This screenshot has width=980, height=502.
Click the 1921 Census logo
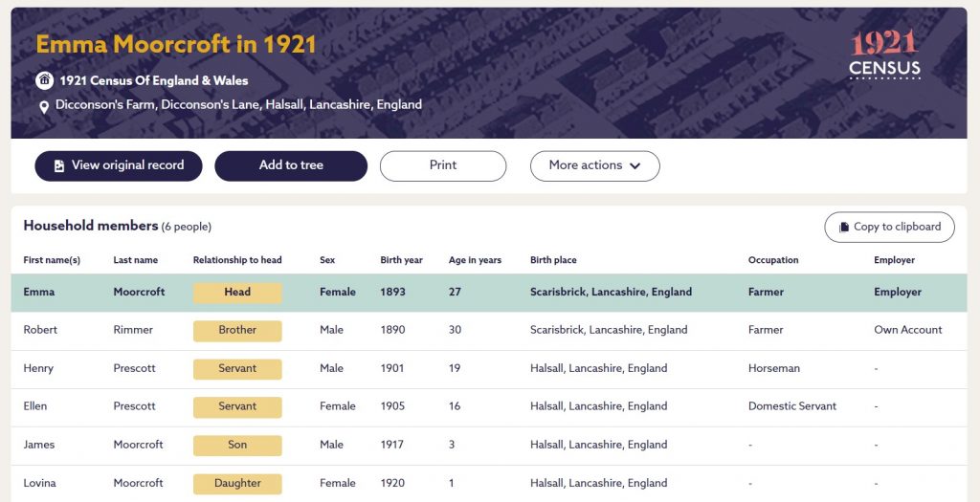(x=884, y=55)
